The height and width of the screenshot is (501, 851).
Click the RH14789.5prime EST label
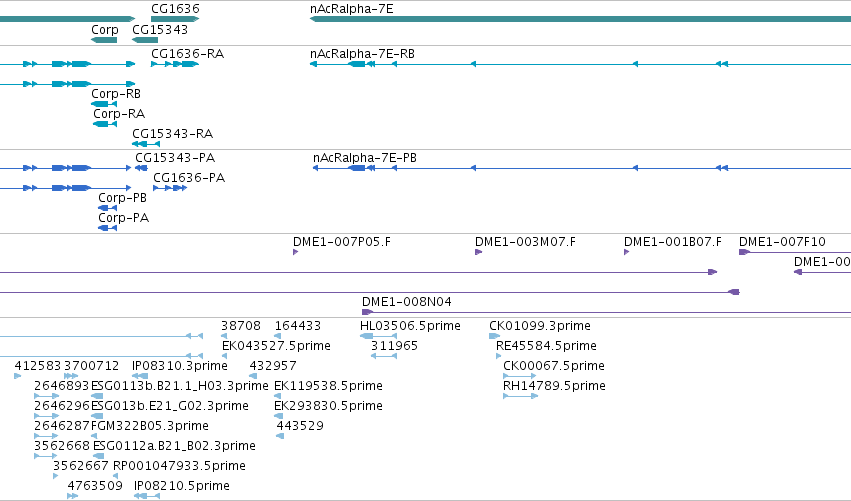(554, 386)
